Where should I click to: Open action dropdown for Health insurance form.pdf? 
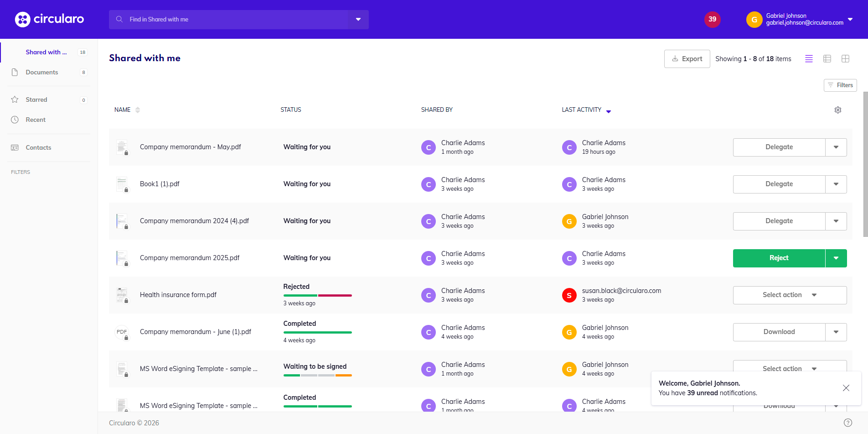[x=790, y=295]
